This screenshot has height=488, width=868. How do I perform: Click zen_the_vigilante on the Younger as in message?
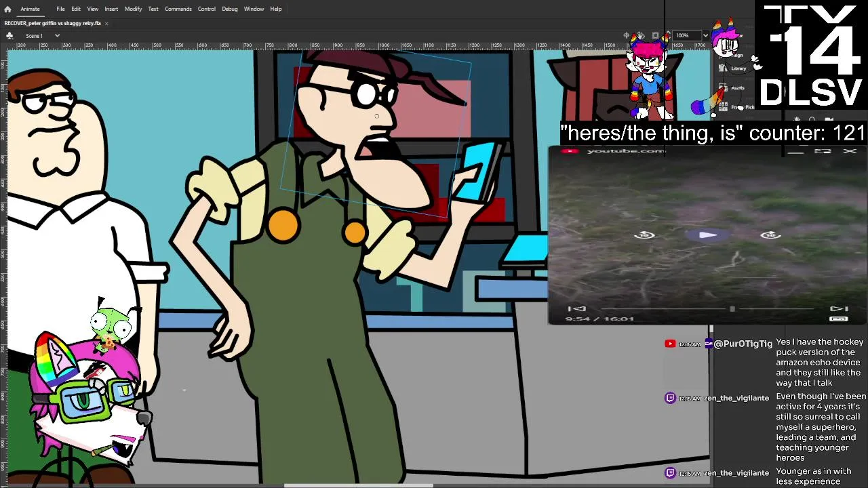(736, 473)
